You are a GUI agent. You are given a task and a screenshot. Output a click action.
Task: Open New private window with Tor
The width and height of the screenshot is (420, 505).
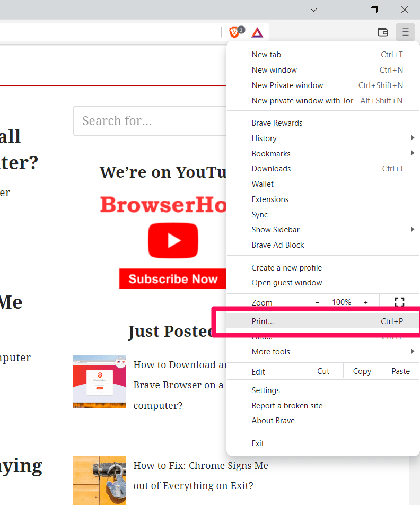(323, 101)
